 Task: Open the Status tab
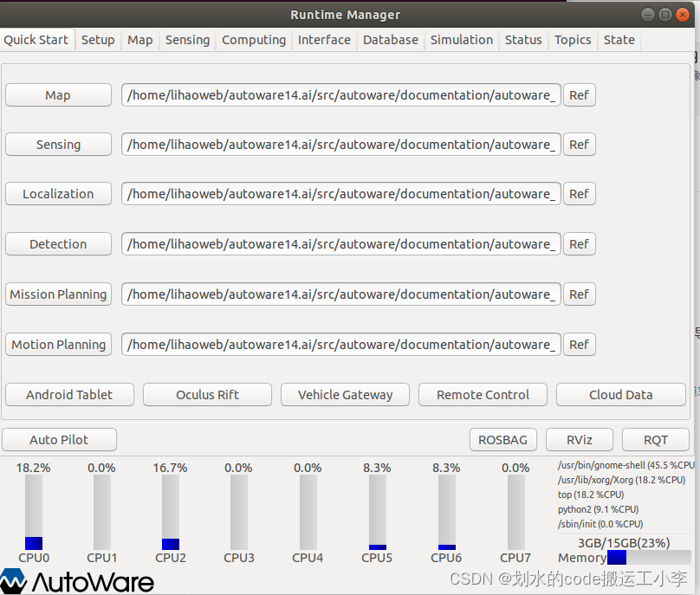523,40
